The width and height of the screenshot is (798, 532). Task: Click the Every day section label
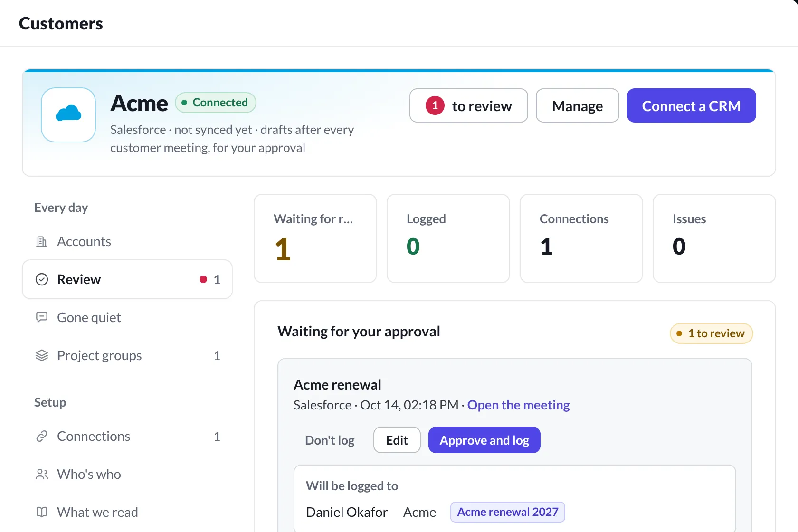(x=61, y=208)
